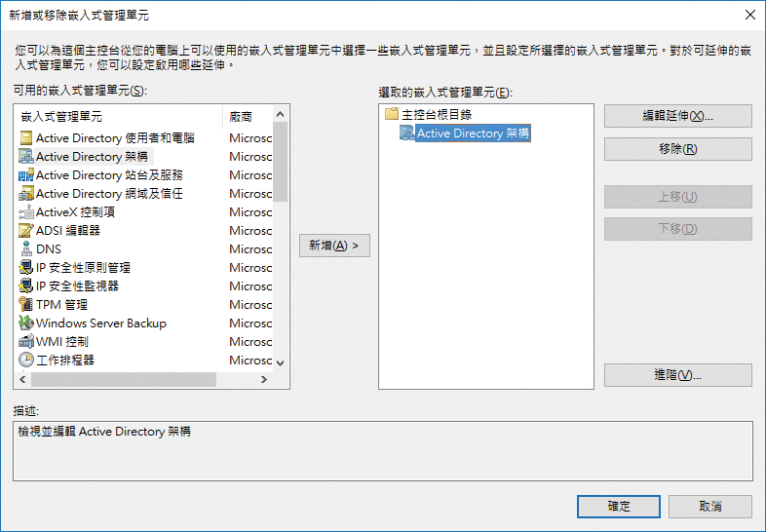Viewport: 766px width, 532px height.
Task: Click the Active Directory 架構 icon in available list
Action: tap(26, 157)
